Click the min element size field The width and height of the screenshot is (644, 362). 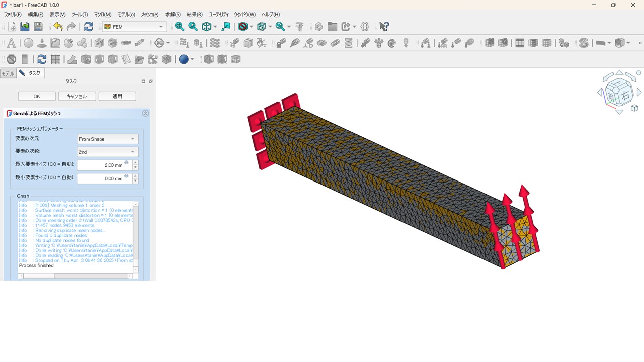click(x=105, y=178)
